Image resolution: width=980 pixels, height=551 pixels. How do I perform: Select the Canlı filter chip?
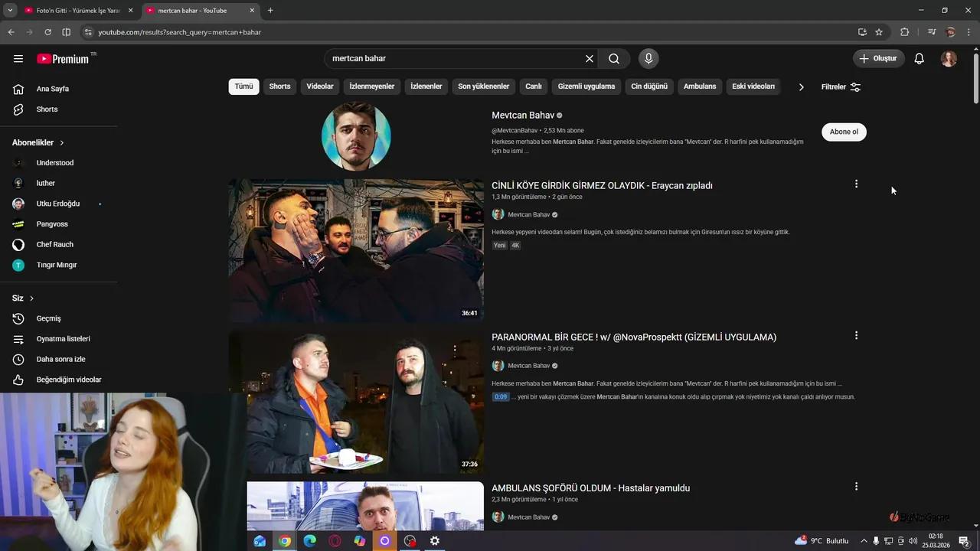click(x=534, y=86)
